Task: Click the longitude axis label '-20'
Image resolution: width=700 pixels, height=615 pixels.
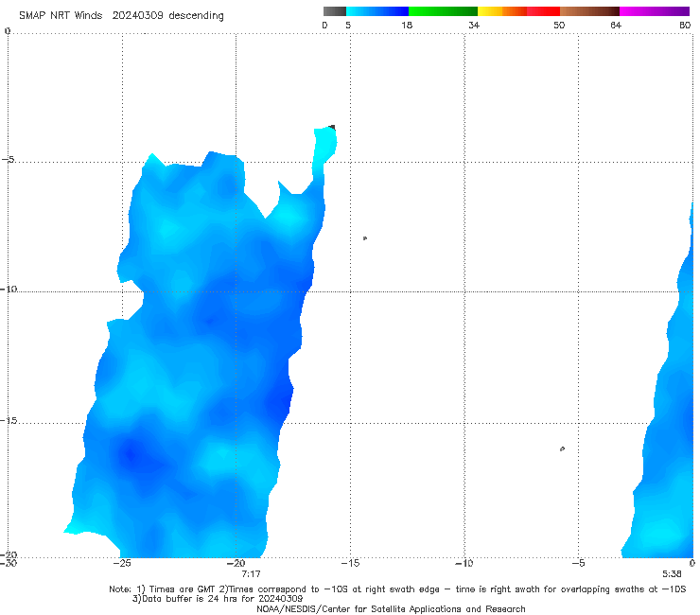Action: tap(236, 563)
